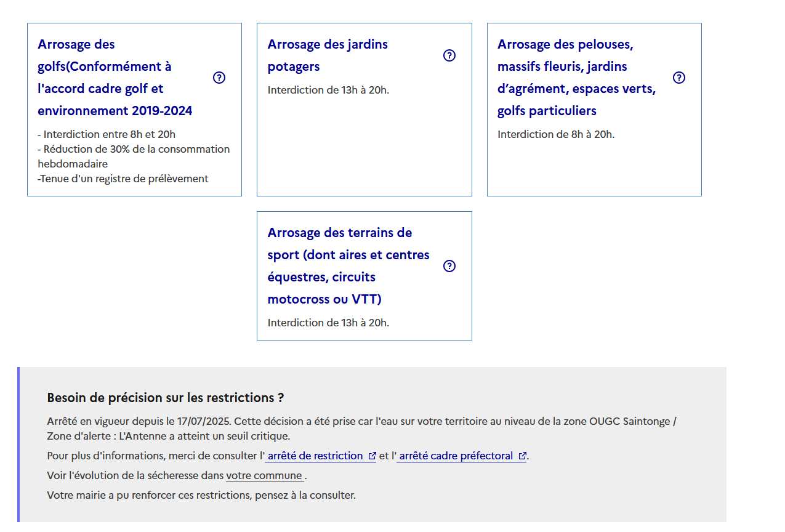Viewport: 785px width, 532px height.
Task: Click the Votre mairie a pu renforcer sentence
Action: [x=201, y=496]
